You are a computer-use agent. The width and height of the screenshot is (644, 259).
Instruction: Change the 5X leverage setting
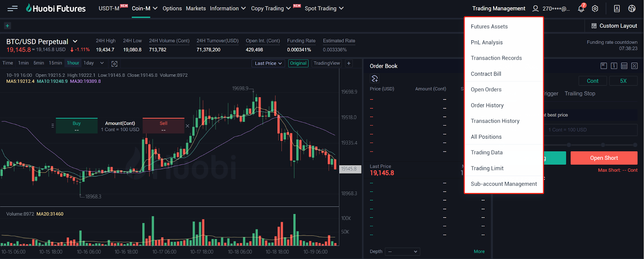tap(623, 81)
